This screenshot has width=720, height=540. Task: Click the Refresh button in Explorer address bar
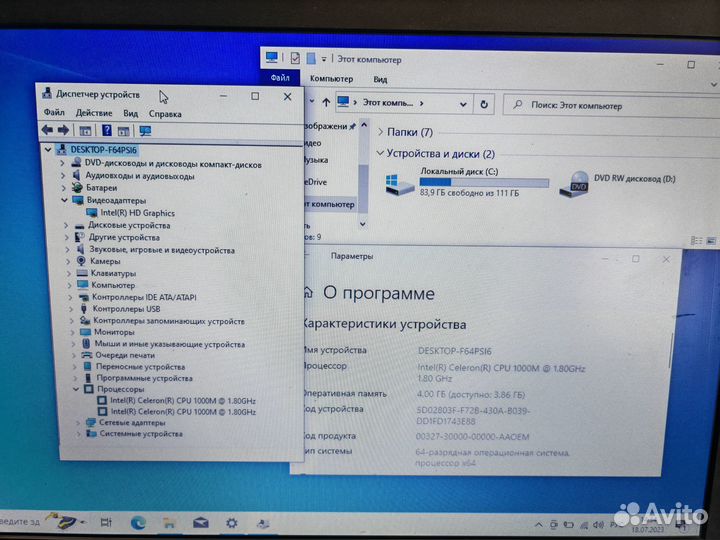point(484,104)
